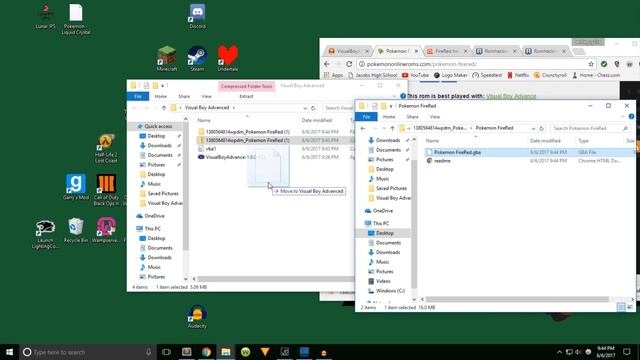This screenshot has width=640, height=360.
Task: Open Task View on taskbar
Action: [166, 352]
